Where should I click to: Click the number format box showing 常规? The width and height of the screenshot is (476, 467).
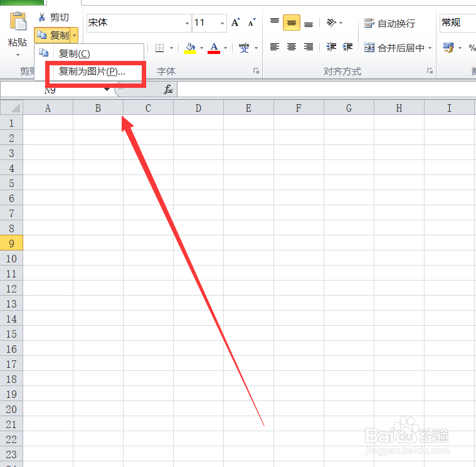[x=458, y=23]
